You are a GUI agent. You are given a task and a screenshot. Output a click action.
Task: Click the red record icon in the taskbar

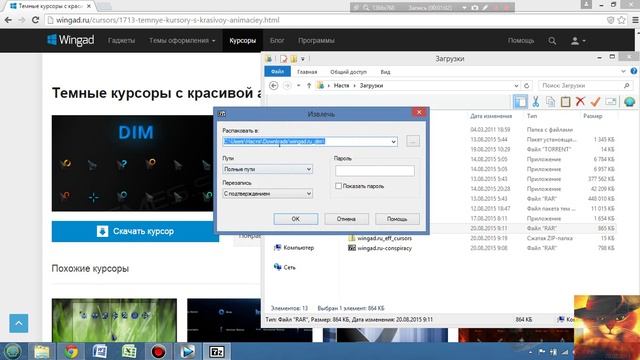coord(158,351)
